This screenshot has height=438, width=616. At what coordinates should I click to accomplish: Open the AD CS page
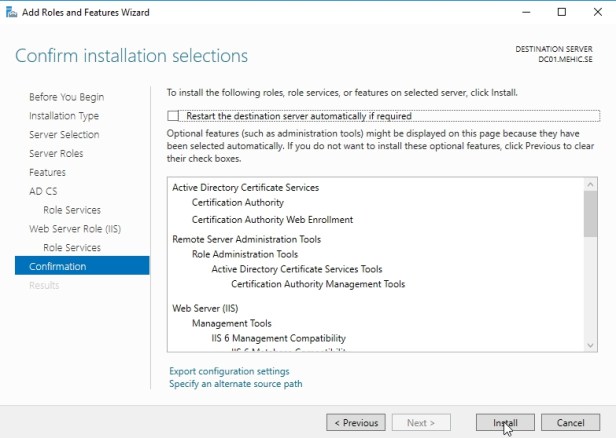click(43, 191)
